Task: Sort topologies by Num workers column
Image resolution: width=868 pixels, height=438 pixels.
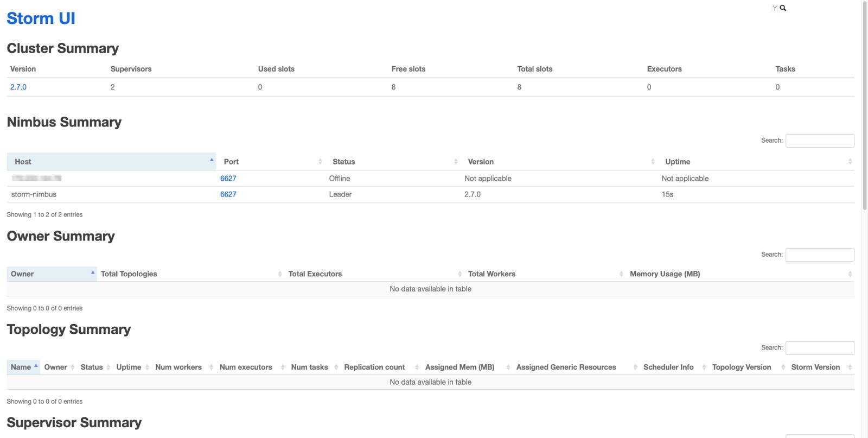Action: point(178,367)
